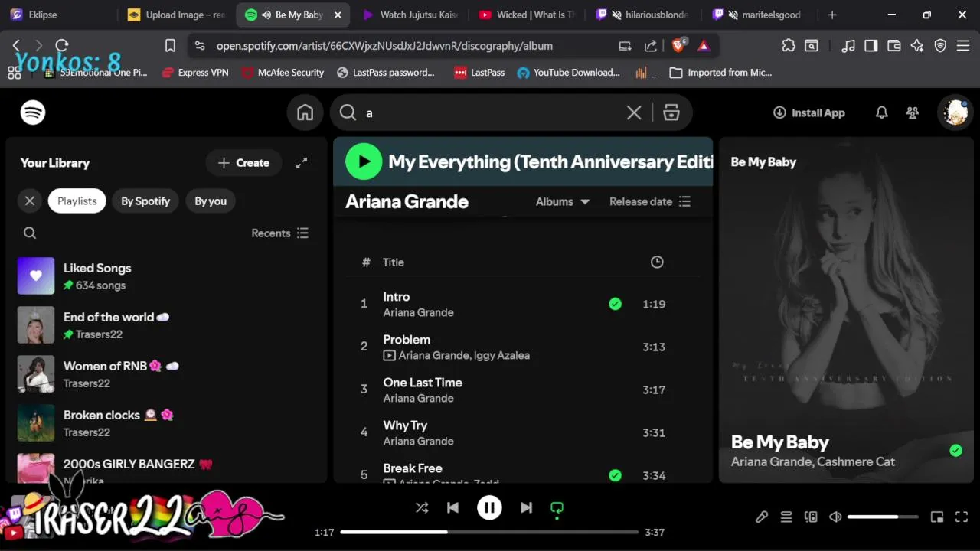The width and height of the screenshot is (980, 551).
Task: Enter full screen player
Action: 962,517
